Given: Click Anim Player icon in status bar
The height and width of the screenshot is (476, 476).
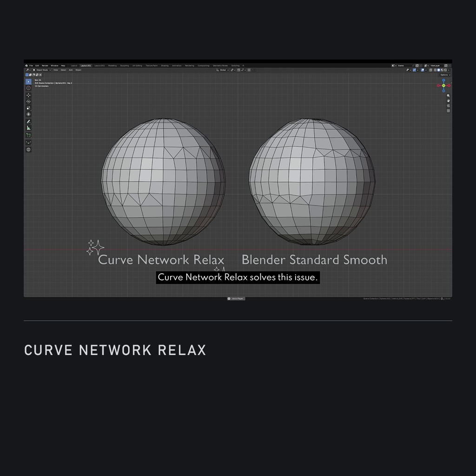Looking at the screenshot, I should coord(229,299).
